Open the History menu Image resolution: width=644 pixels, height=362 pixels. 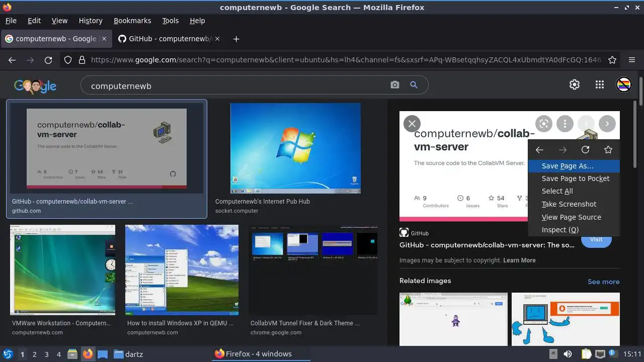click(x=91, y=21)
